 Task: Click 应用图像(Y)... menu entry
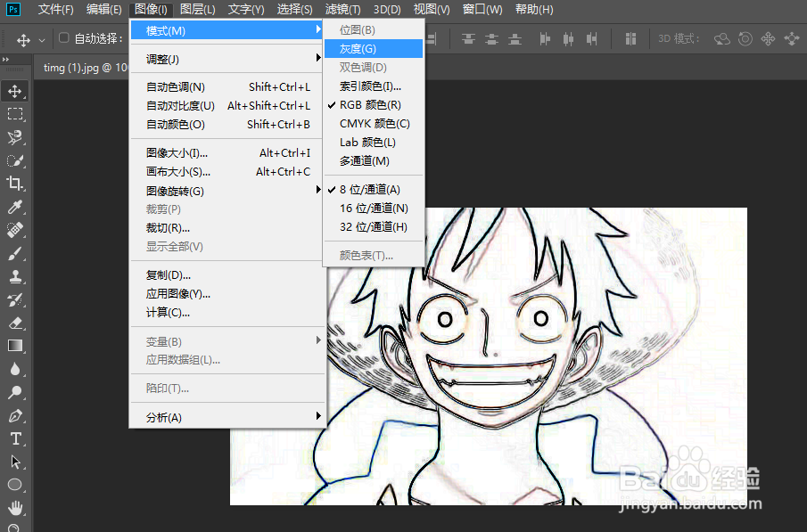click(x=227, y=294)
